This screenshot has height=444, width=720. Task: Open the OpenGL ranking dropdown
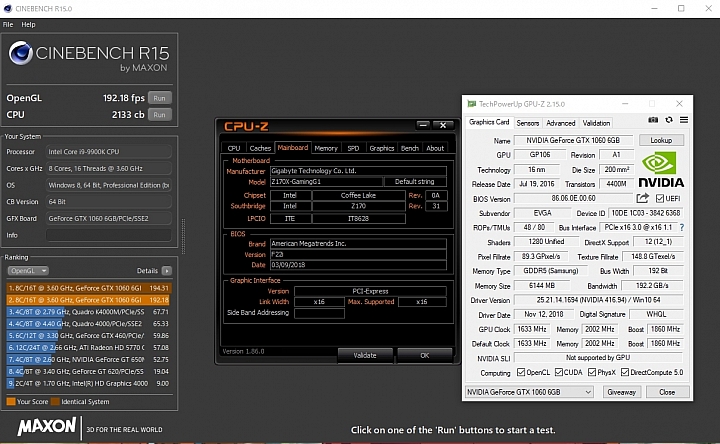[x=28, y=271]
